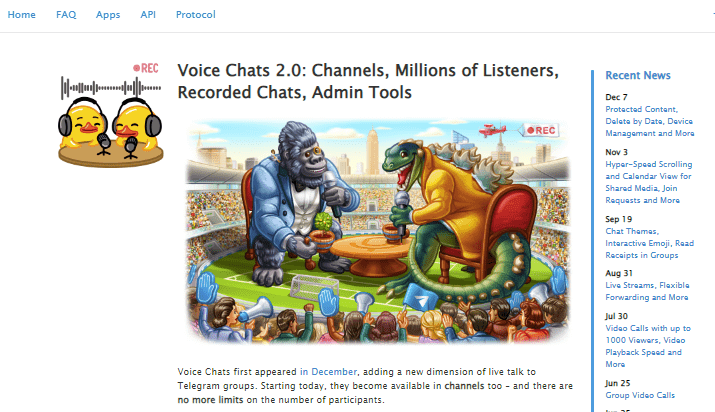Screen dimensions: 715x412
Task: Open the 'Group Video Calls' news link
Action: [640, 395]
